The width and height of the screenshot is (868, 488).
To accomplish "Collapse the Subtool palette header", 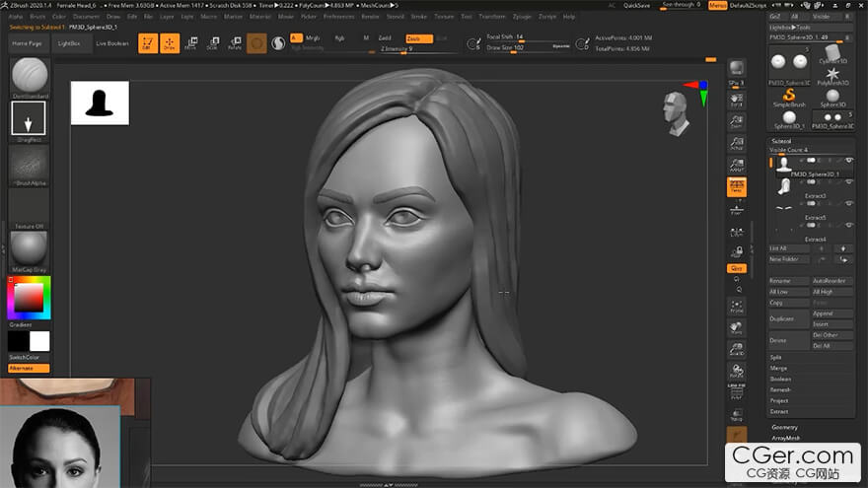I will [781, 141].
